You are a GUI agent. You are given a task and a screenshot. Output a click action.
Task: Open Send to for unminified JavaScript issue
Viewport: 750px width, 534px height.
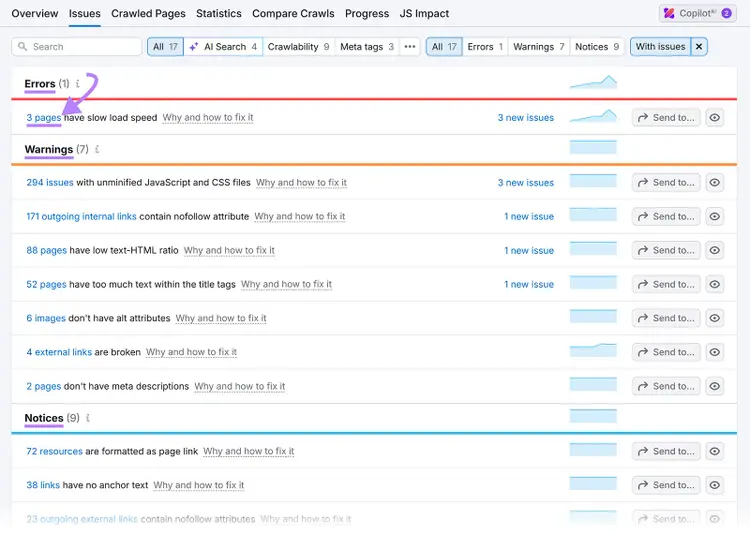click(666, 182)
